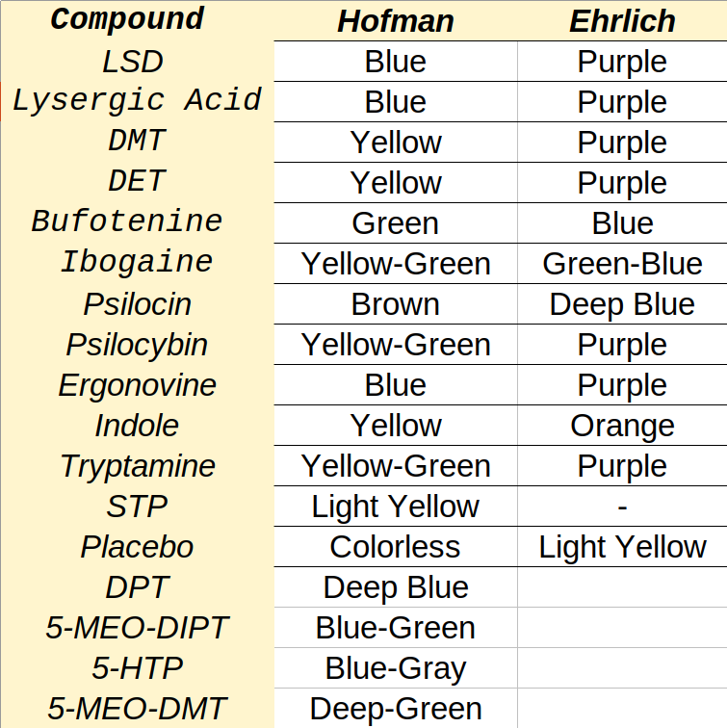Select the Hofman column header

tap(396, 20)
